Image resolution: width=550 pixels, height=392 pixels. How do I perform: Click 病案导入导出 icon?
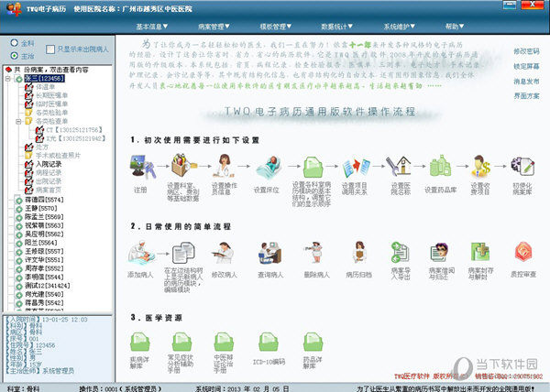point(400,252)
